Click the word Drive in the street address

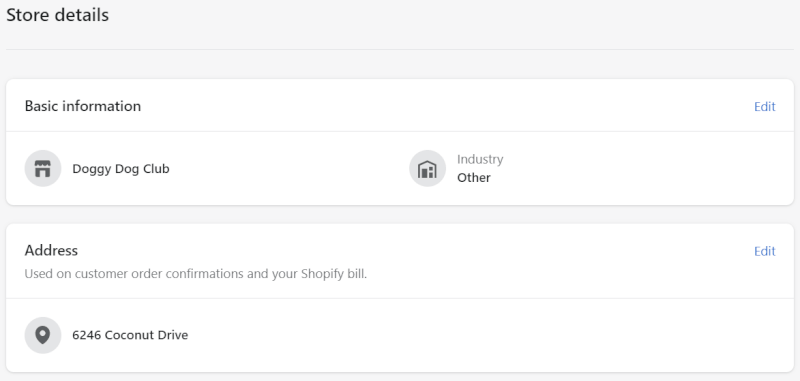173,335
